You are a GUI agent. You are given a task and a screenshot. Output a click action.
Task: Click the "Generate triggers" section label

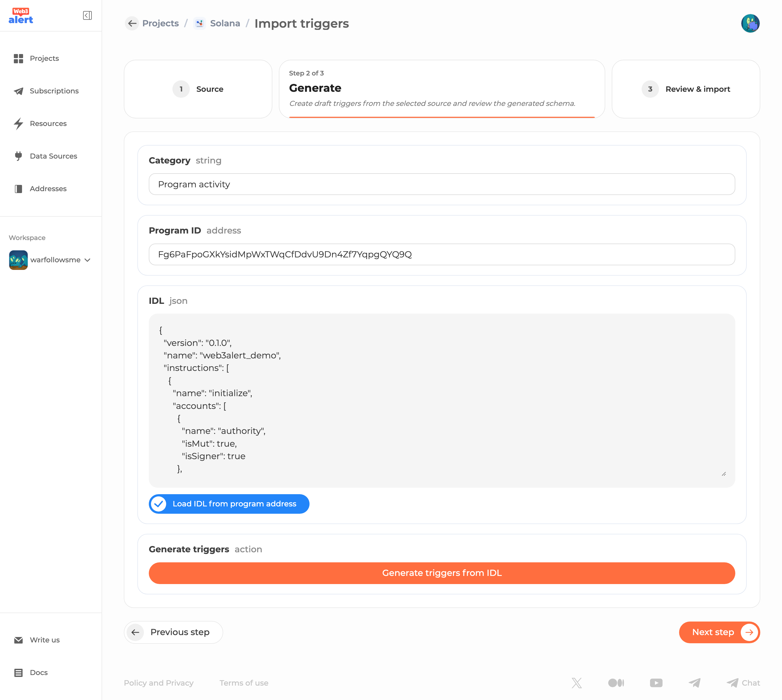[189, 550]
